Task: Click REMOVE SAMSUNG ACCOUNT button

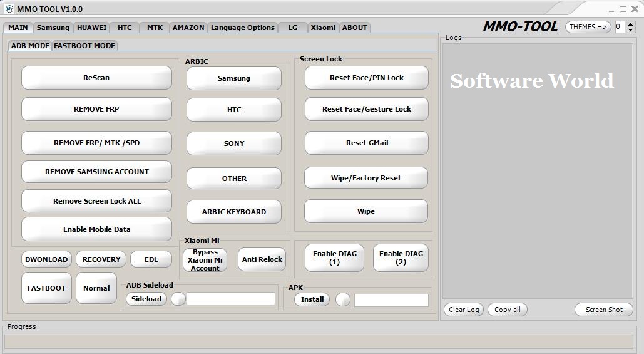Action: tap(96, 172)
